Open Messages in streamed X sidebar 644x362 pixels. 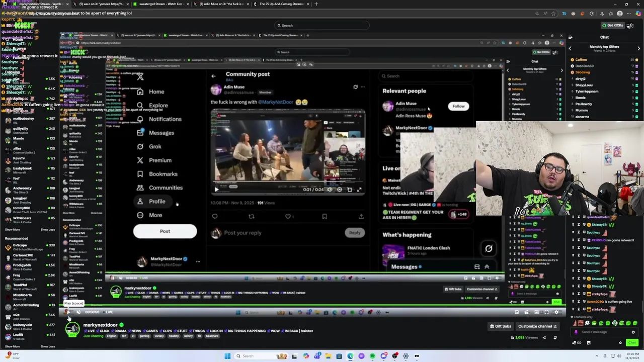point(155,133)
